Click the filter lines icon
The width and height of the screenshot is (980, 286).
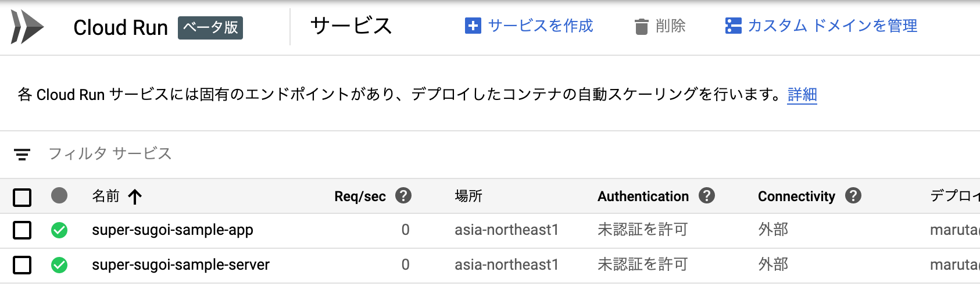(x=22, y=154)
